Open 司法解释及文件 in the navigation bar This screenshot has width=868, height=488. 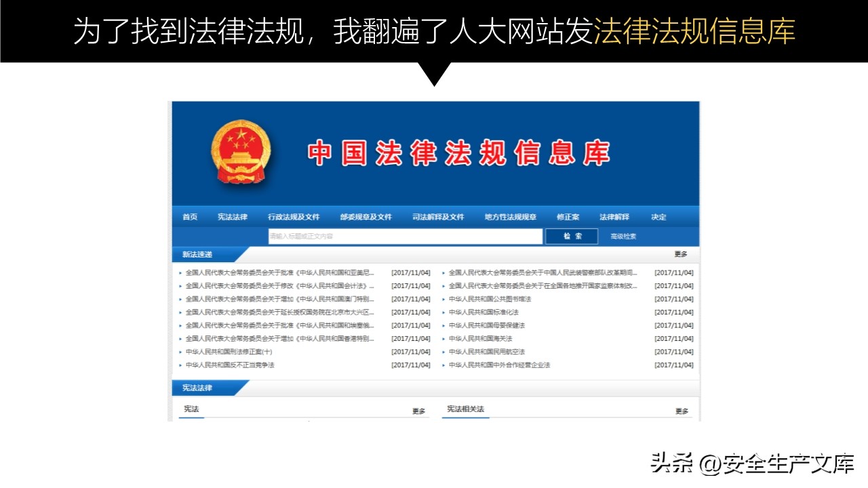[438, 217]
